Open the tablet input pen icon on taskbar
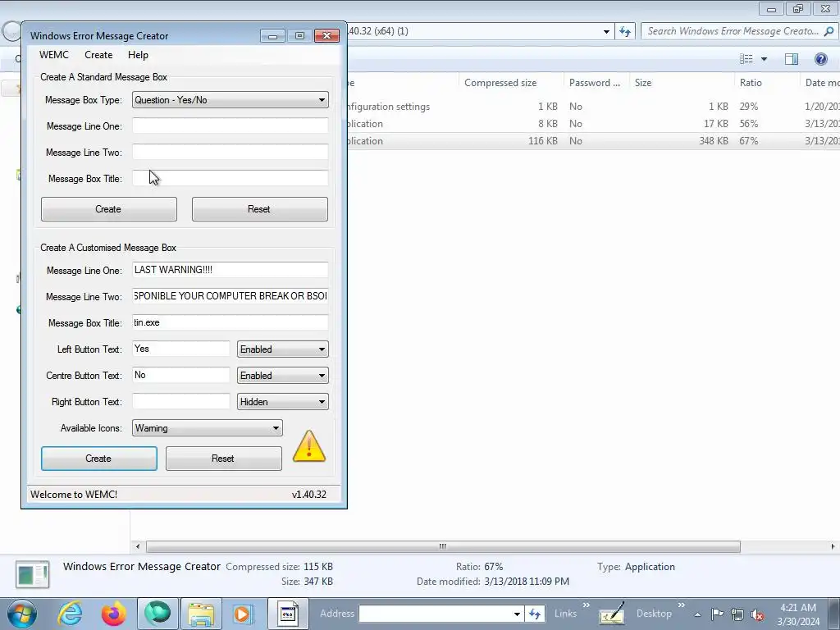840x630 pixels. 611,614
